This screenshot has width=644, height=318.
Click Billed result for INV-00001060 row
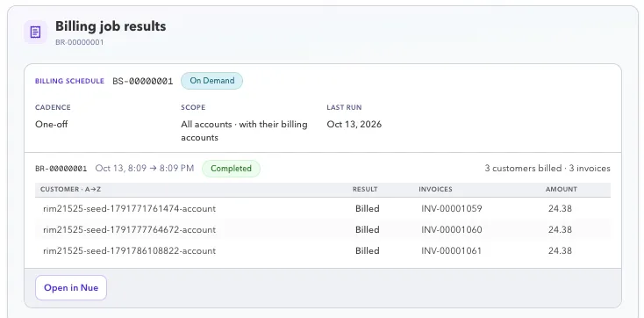pos(367,229)
